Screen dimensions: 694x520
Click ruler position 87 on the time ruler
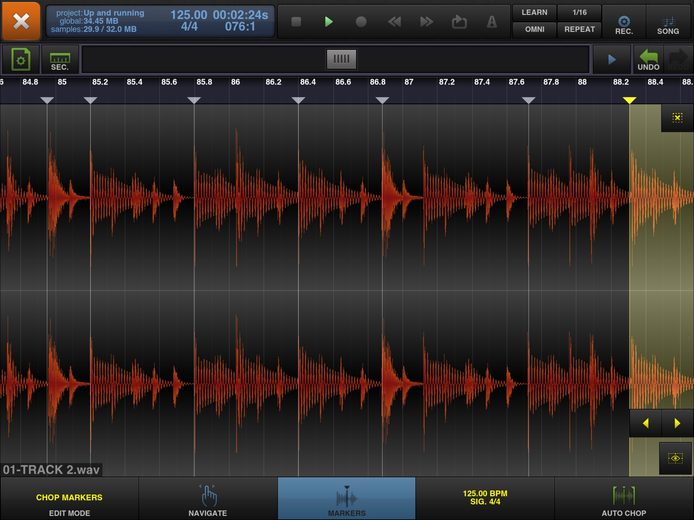409,82
